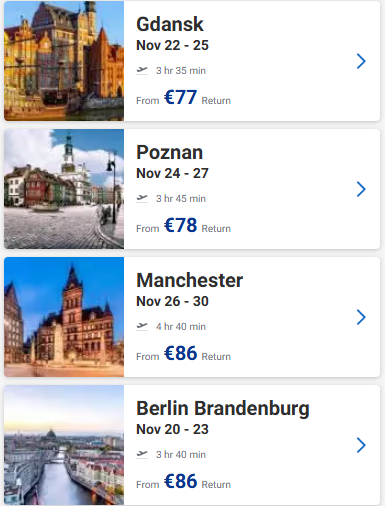Image resolution: width=385 pixels, height=506 pixels.
Task: Open the Manchester town hall photo
Action: tap(64, 317)
